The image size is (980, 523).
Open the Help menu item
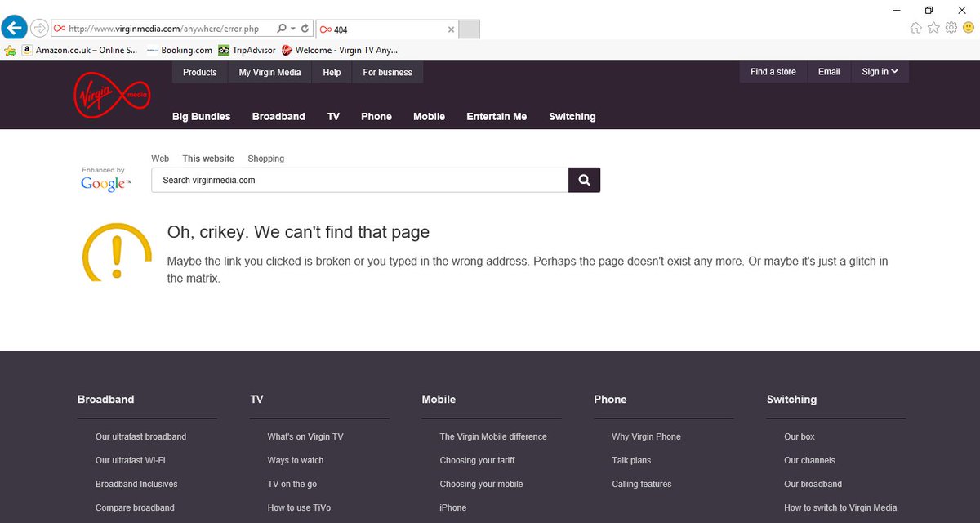point(332,72)
